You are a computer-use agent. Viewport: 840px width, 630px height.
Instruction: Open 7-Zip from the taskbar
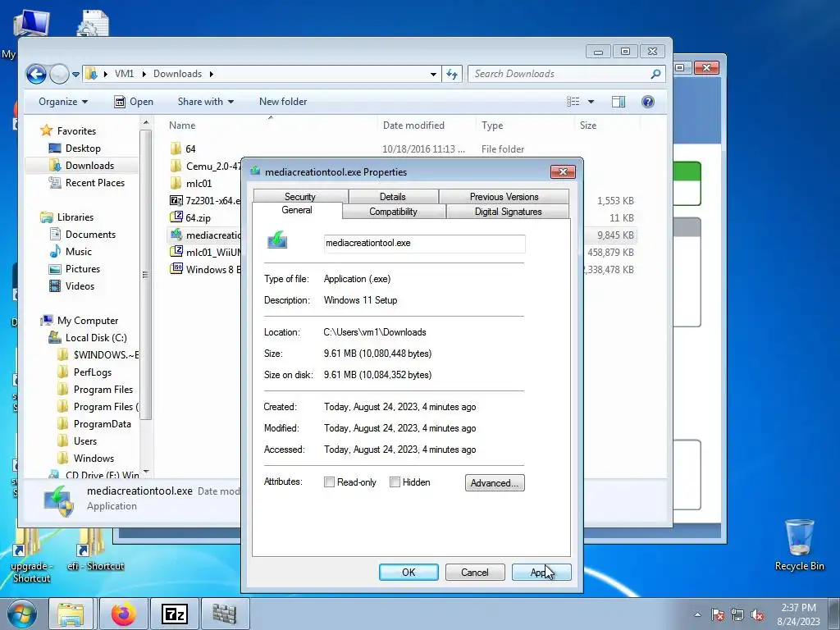click(175, 614)
